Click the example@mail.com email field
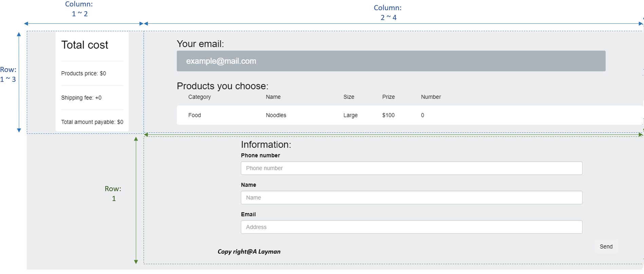This screenshot has width=644, height=274. coord(390,61)
